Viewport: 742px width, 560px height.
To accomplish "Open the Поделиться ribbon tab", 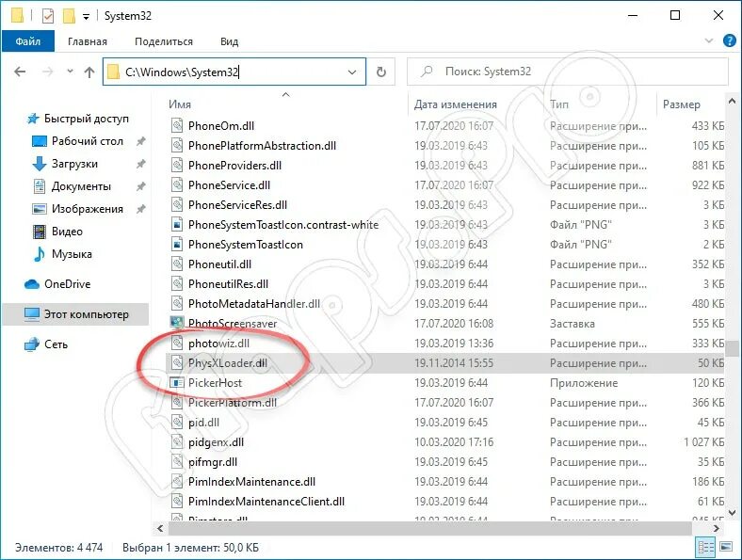I will [164, 41].
